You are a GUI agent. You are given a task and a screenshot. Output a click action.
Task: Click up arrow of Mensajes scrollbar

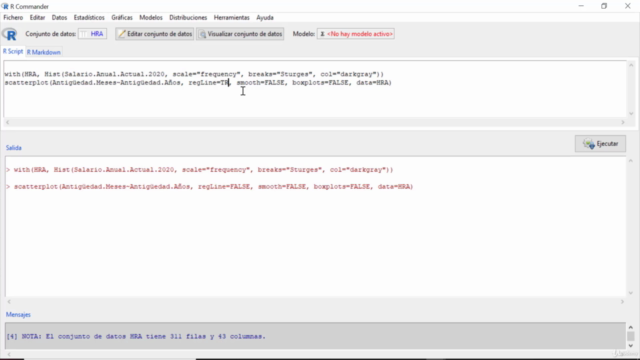[631, 327]
